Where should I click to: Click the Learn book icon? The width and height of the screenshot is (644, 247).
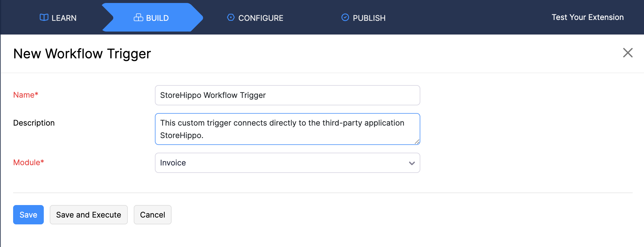click(x=44, y=18)
